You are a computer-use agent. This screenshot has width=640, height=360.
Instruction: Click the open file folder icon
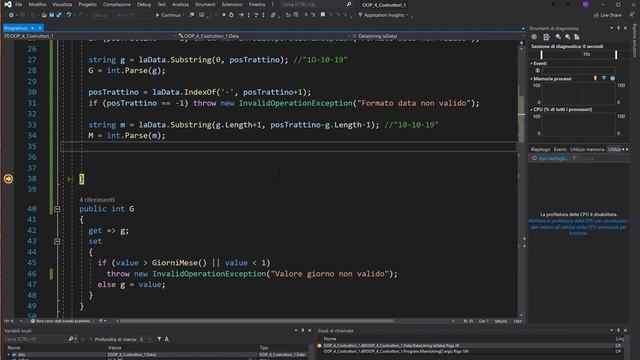44,15
